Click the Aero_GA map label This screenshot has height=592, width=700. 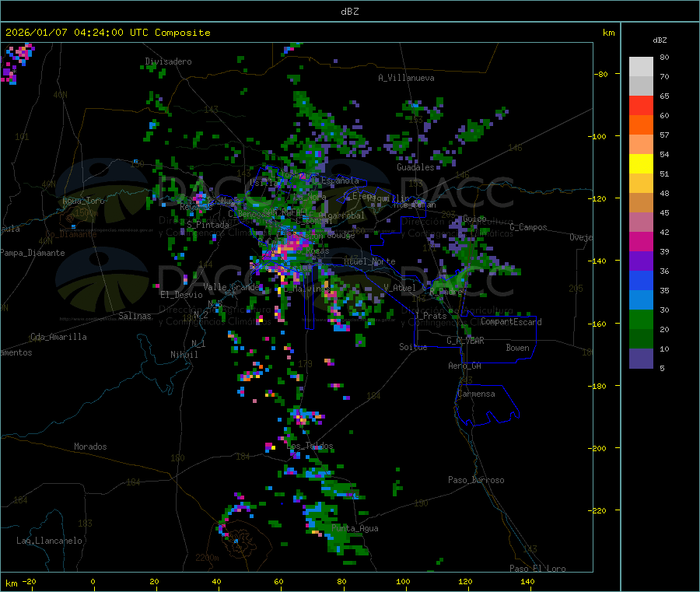coord(465,366)
